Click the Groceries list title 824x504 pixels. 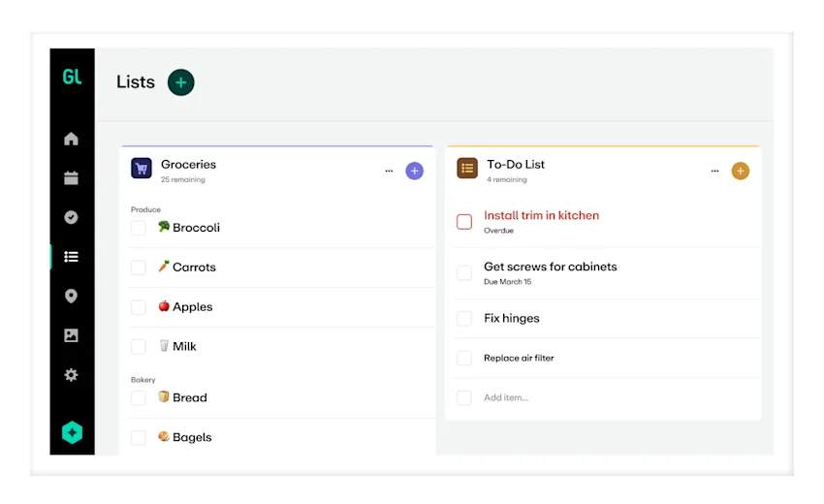188,165
